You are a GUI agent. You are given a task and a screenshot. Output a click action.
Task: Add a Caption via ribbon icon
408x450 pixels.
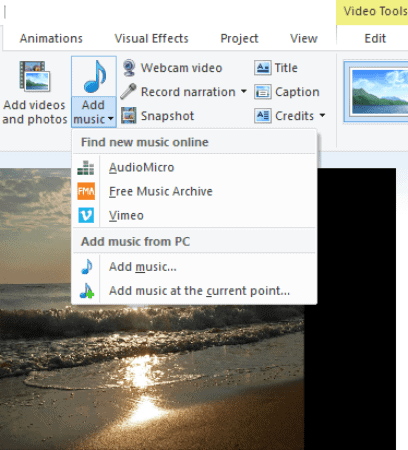(x=262, y=92)
